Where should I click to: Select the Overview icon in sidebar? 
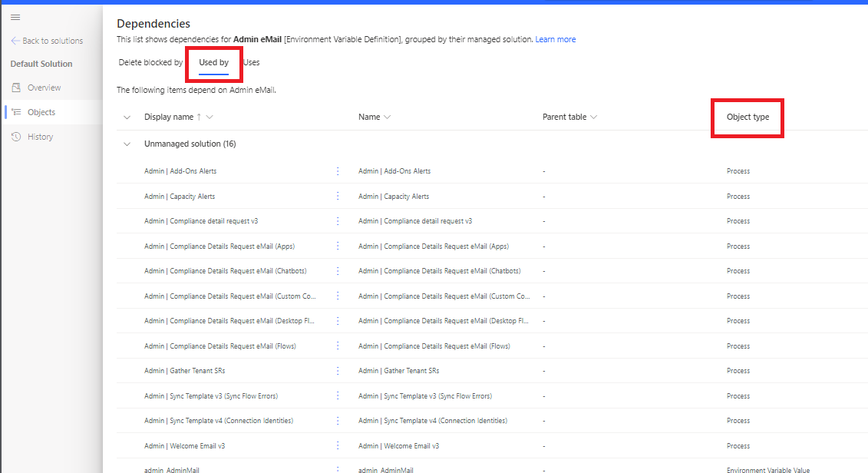click(16, 88)
